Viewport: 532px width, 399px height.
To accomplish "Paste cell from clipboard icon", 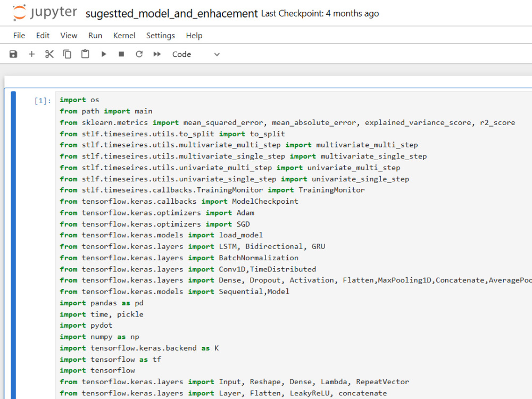I will (x=85, y=54).
